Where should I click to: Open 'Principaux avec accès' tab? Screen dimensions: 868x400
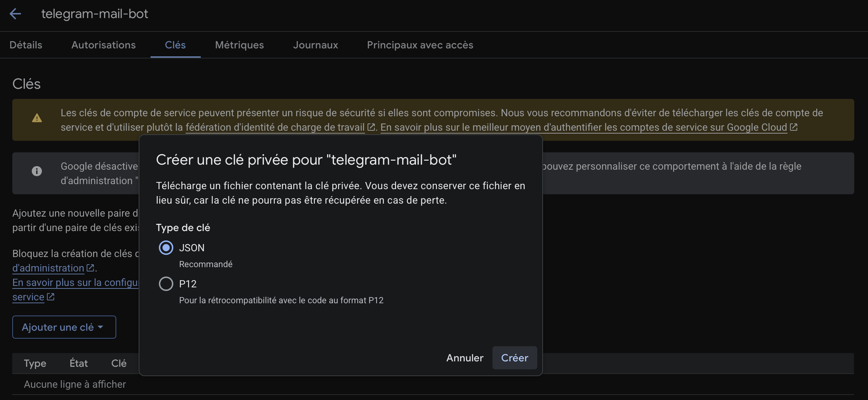[x=420, y=45]
